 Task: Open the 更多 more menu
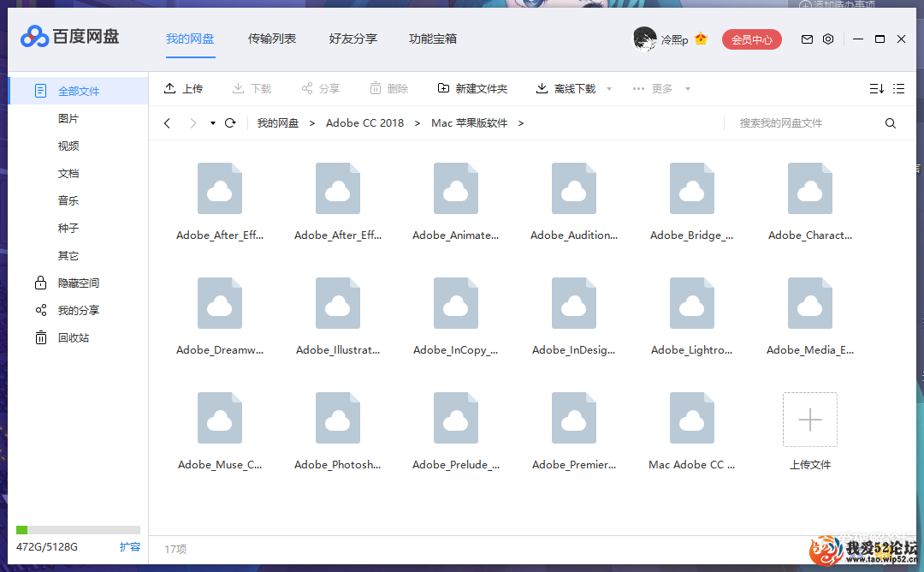[x=652, y=88]
